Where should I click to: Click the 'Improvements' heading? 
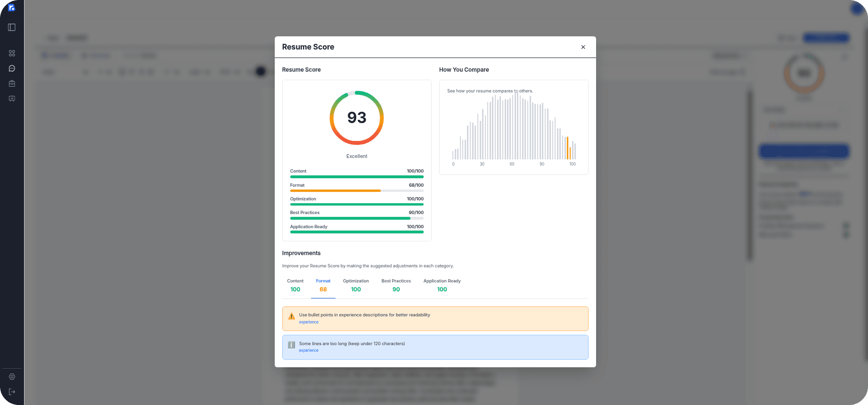[301, 253]
